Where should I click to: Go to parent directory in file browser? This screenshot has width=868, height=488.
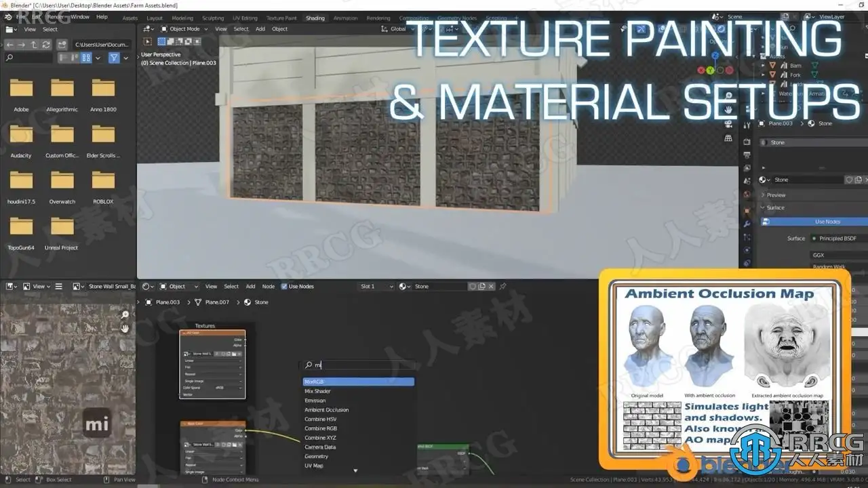click(34, 45)
